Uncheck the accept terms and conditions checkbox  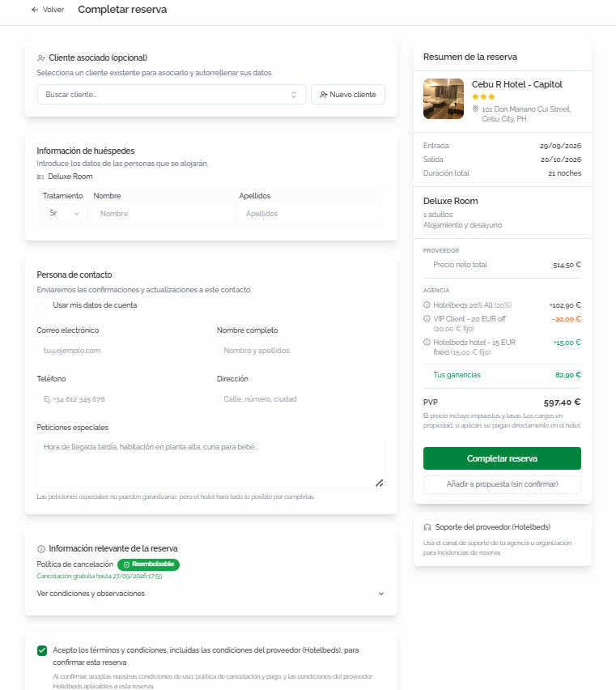coord(42,650)
